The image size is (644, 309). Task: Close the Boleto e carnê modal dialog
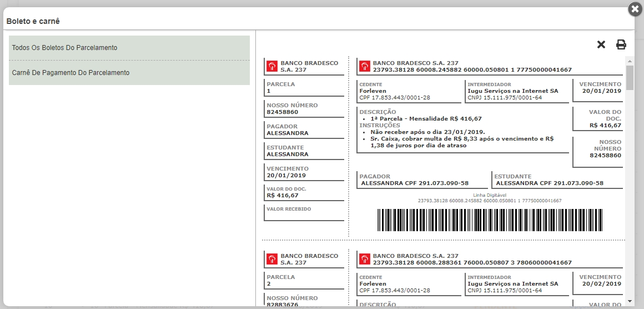point(635,9)
